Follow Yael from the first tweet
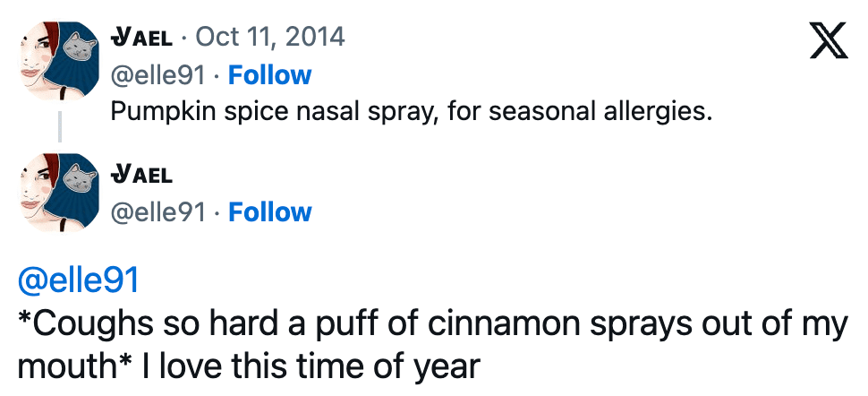 (x=269, y=75)
